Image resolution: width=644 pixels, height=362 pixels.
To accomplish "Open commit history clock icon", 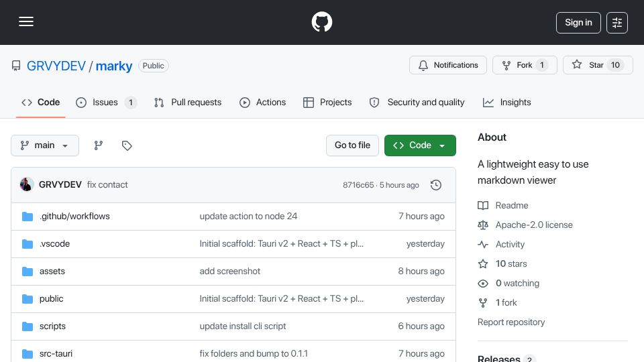I will point(436,185).
